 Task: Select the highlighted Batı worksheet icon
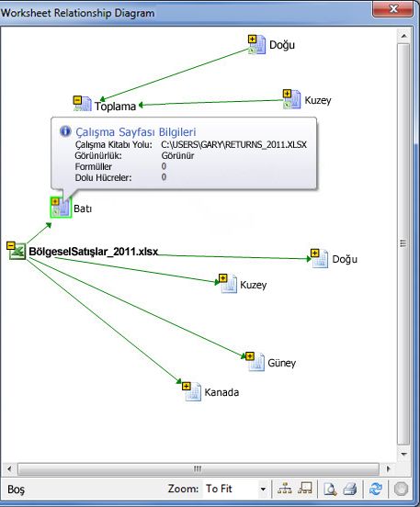pyautogui.click(x=62, y=208)
